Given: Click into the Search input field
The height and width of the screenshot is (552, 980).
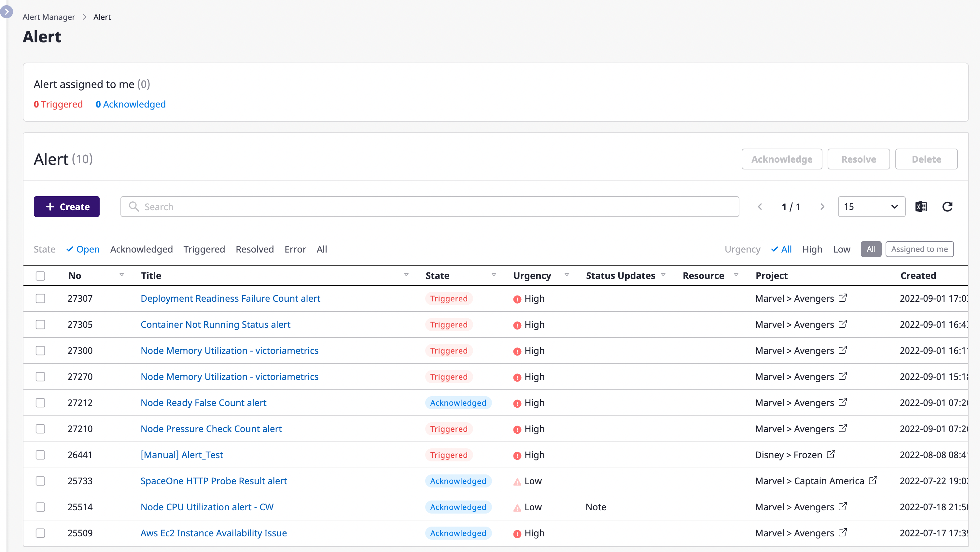Looking at the screenshot, I should click(430, 207).
